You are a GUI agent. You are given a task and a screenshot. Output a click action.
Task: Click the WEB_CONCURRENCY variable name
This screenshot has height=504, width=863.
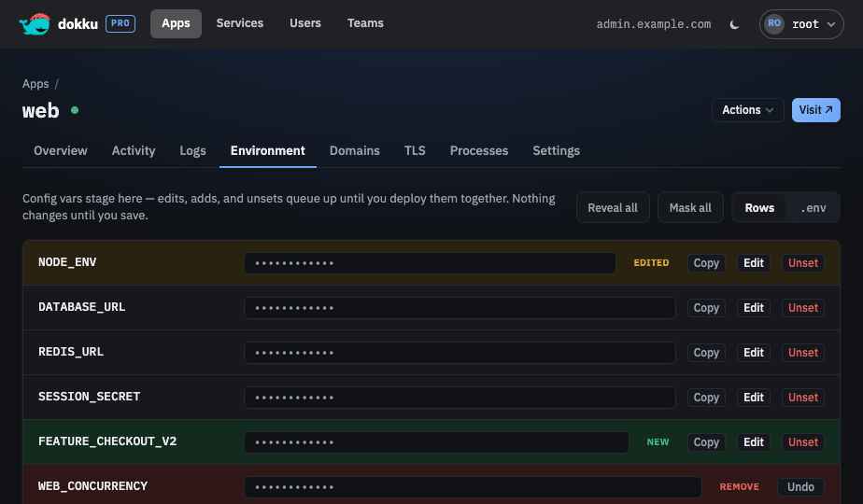click(x=93, y=487)
